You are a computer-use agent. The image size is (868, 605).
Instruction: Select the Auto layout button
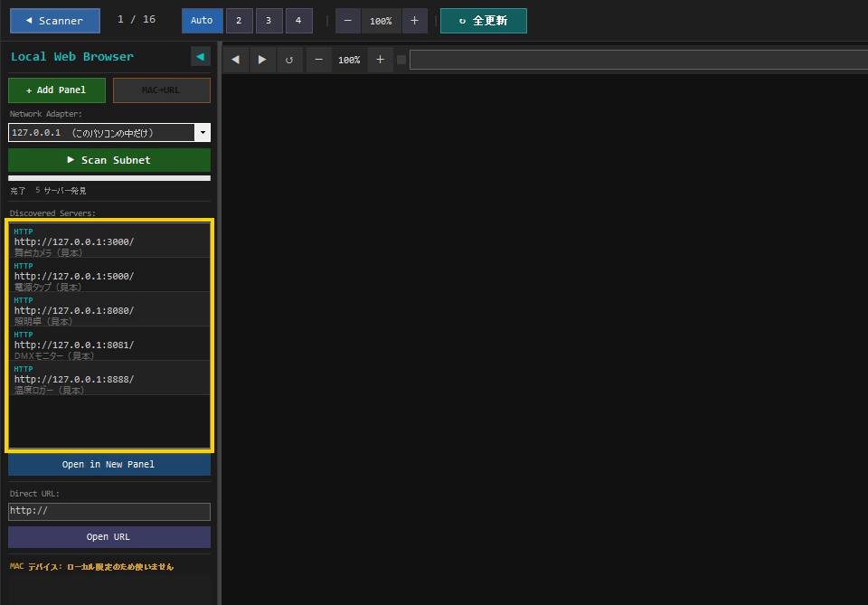(x=202, y=21)
